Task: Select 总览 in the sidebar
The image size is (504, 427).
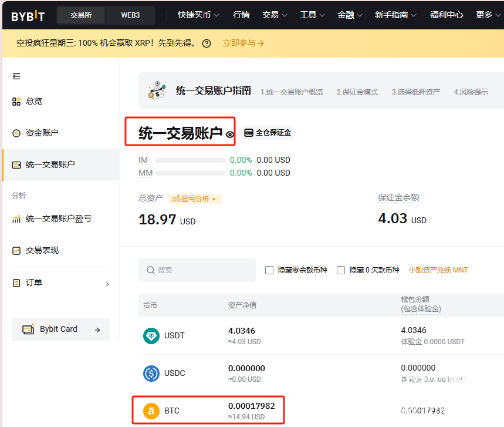Action: coord(34,102)
